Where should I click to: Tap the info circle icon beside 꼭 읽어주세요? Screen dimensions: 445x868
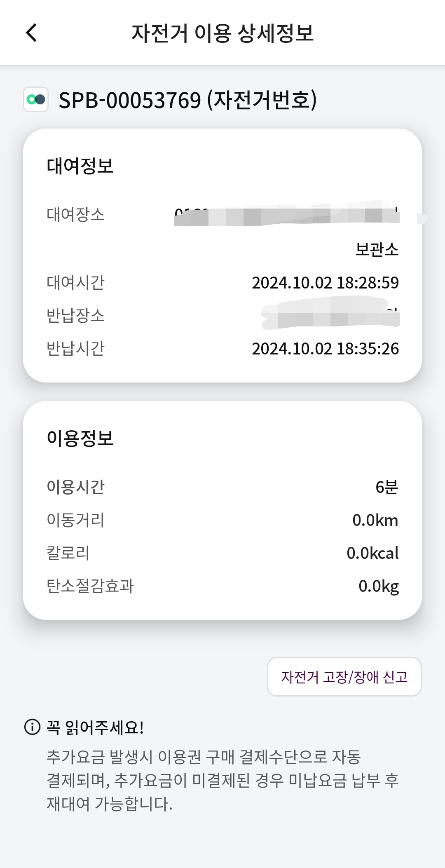tap(32, 727)
